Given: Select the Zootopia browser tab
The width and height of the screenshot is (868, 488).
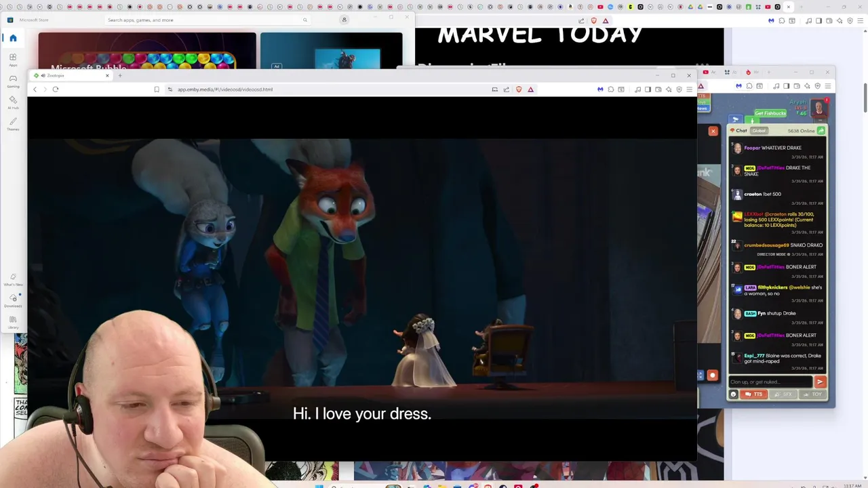Looking at the screenshot, I should pos(71,75).
